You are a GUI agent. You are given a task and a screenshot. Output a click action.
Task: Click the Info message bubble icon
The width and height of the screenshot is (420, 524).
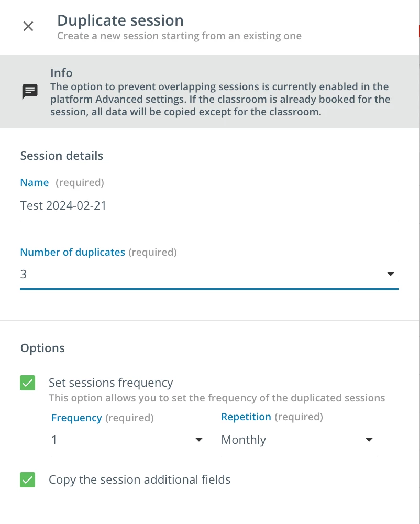30,92
